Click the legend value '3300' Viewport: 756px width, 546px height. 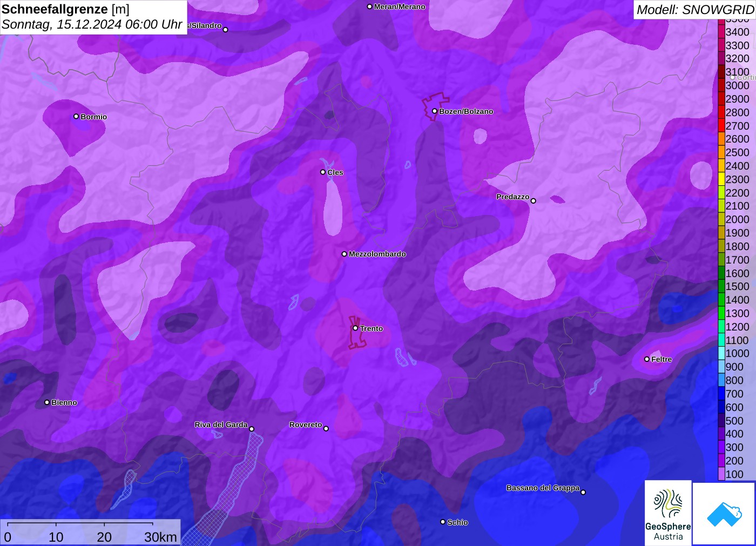[x=737, y=45]
